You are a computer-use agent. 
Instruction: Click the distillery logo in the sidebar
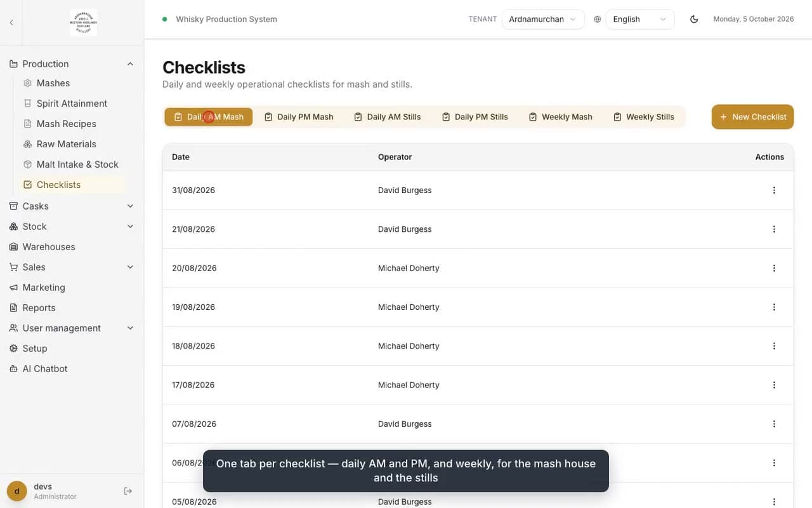point(84,22)
